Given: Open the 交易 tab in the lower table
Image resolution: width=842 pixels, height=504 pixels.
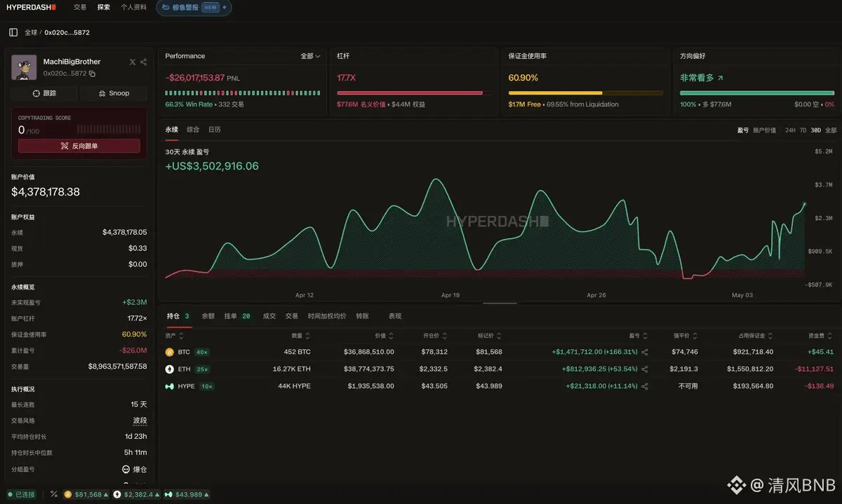Looking at the screenshot, I should point(291,316).
